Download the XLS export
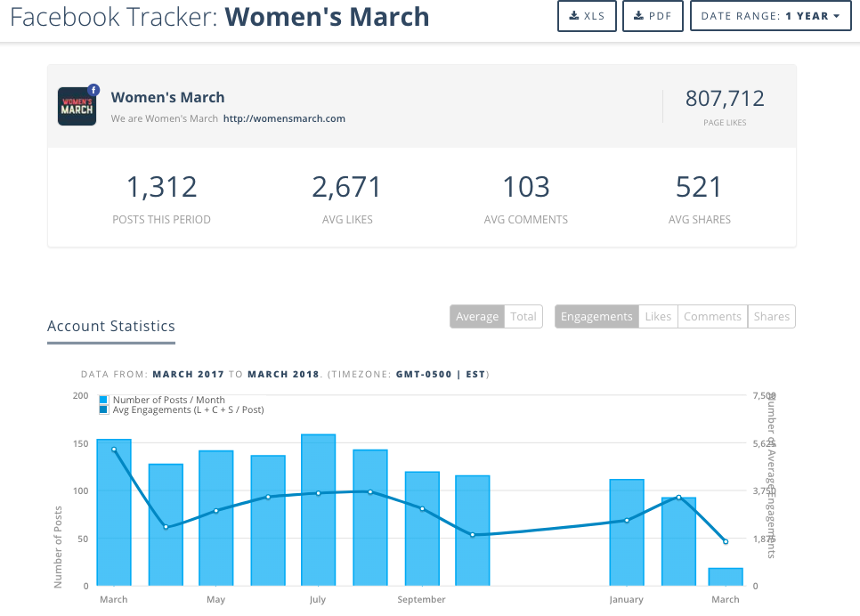 pos(587,16)
